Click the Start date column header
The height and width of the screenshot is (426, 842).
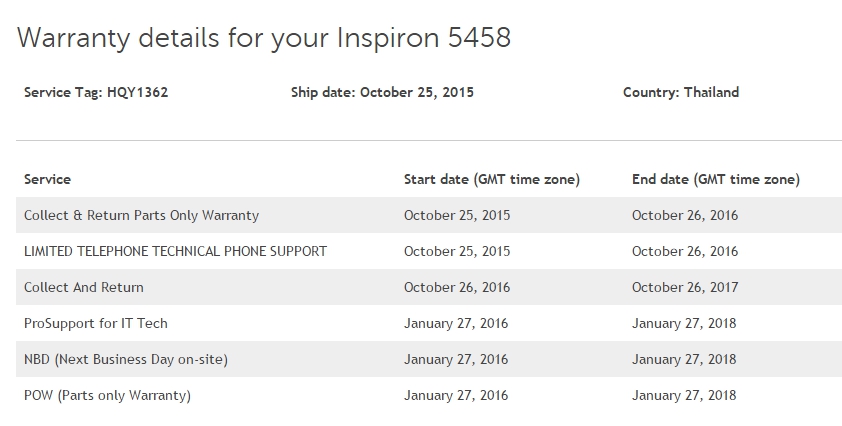click(x=491, y=179)
